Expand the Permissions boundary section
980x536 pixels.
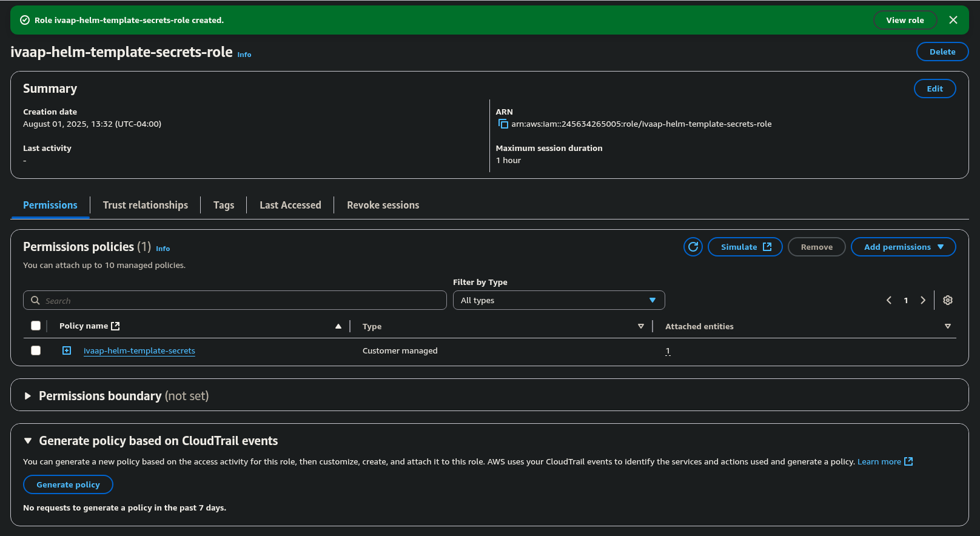coord(28,396)
